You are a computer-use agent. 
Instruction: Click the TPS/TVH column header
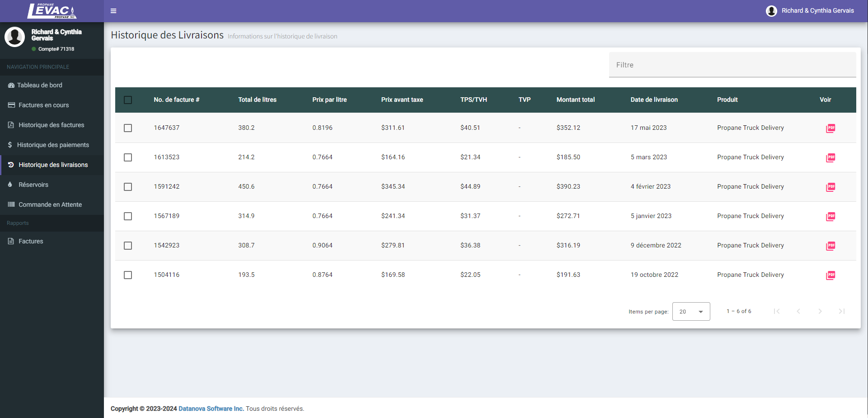tap(474, 100)
